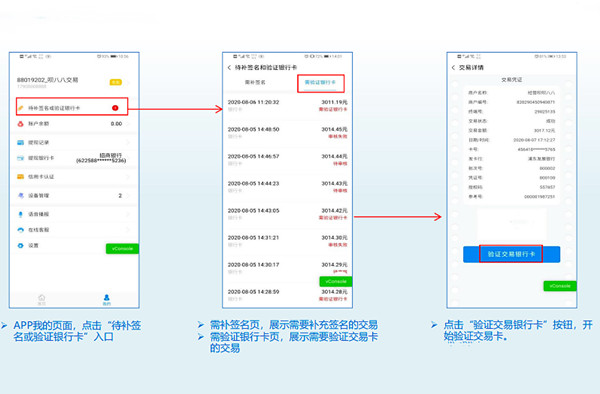Open transaction dated 2020-08-05 14:28:59
This screenshot has width=600, height=394.
click(287, 295)
